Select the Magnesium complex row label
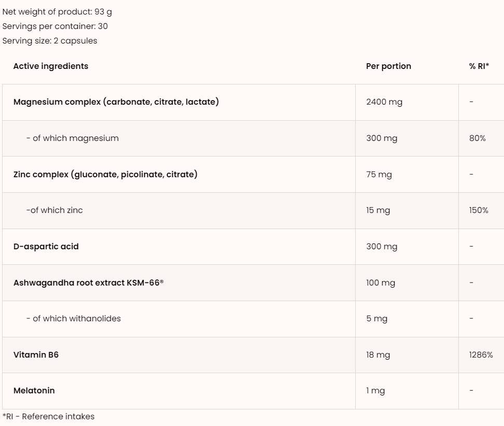Screen dimensions: 504x426 [x=116, y=102]
